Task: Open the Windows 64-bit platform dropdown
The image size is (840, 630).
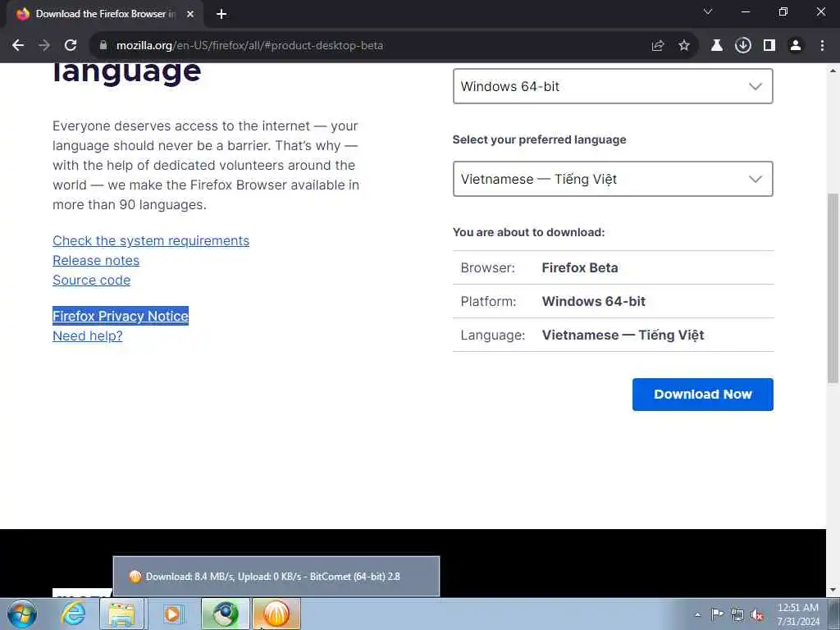Action: tap(613, 86)
